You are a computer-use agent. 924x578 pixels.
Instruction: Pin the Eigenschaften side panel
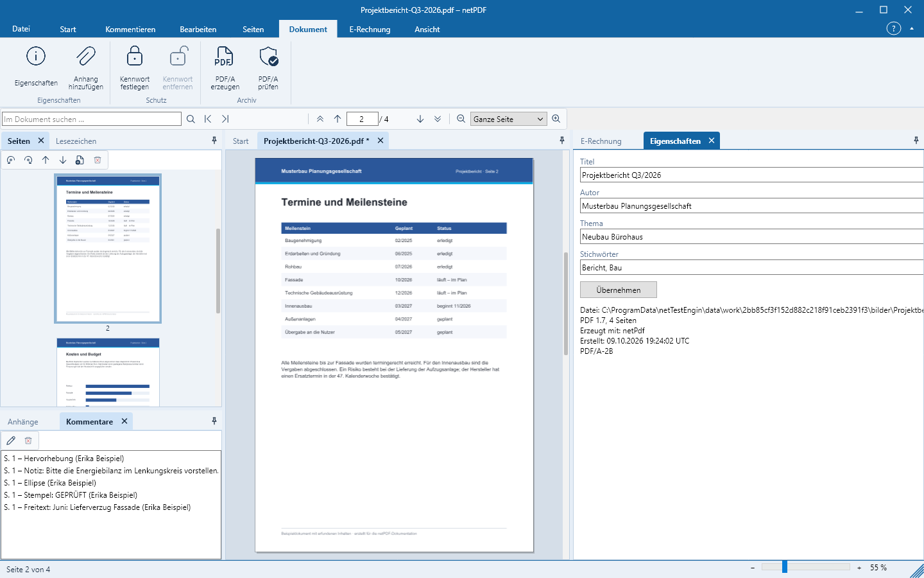pyautogui.click(x=916, y=141)
